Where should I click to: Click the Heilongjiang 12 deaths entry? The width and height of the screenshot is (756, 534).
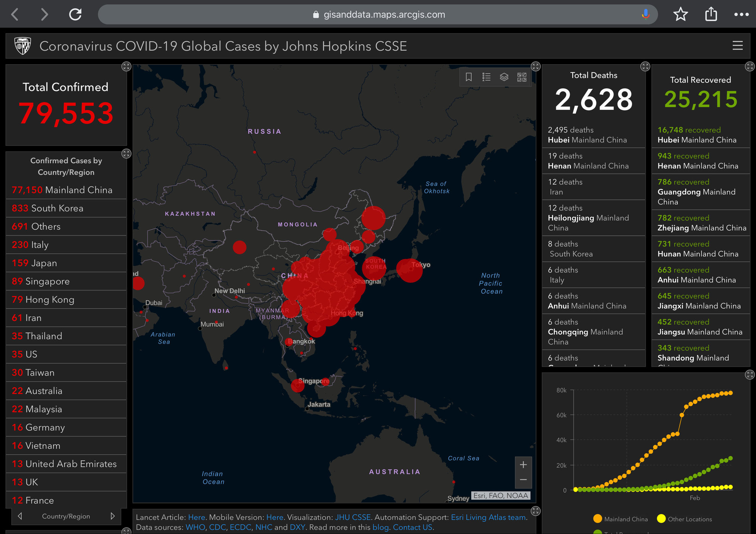(594, 218)
